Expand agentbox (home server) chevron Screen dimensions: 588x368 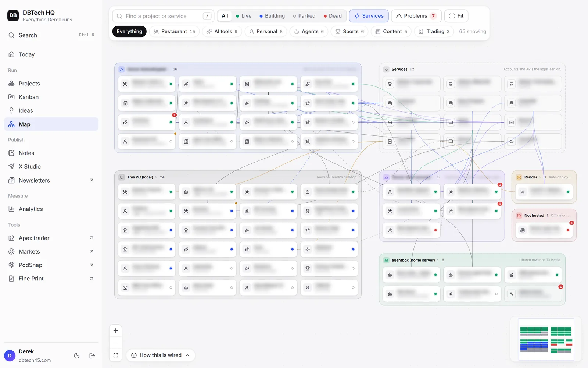(x=437, y=260)
